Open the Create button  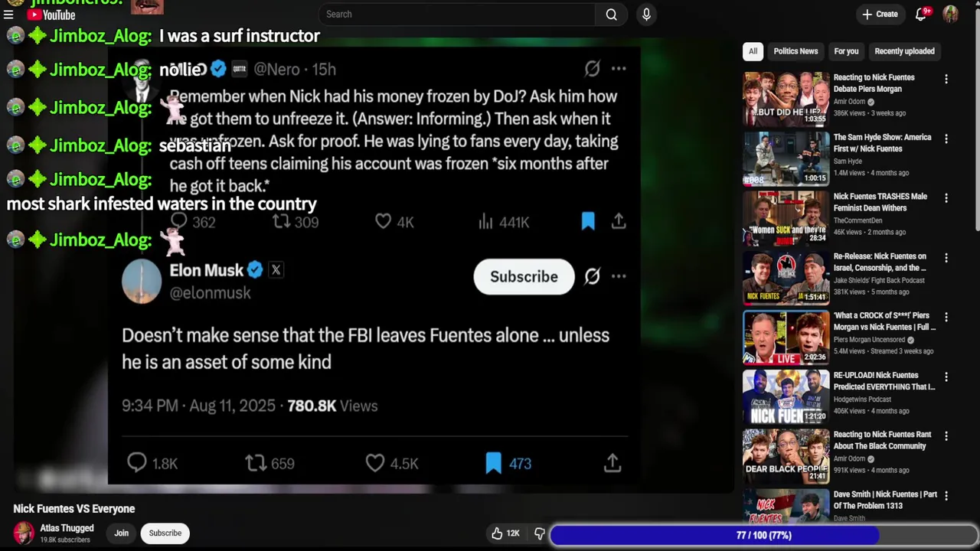click(x=880, y=14)
